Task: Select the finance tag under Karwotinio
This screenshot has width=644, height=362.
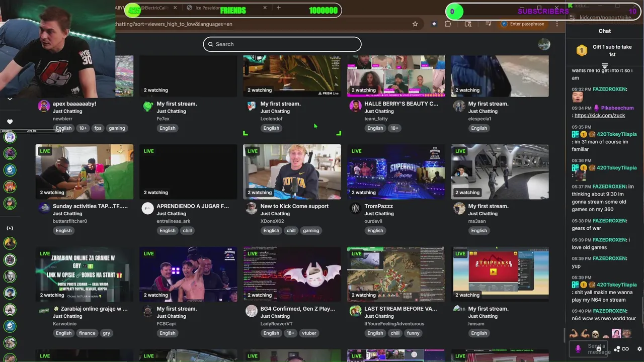Action: click(x=87, y=333)
